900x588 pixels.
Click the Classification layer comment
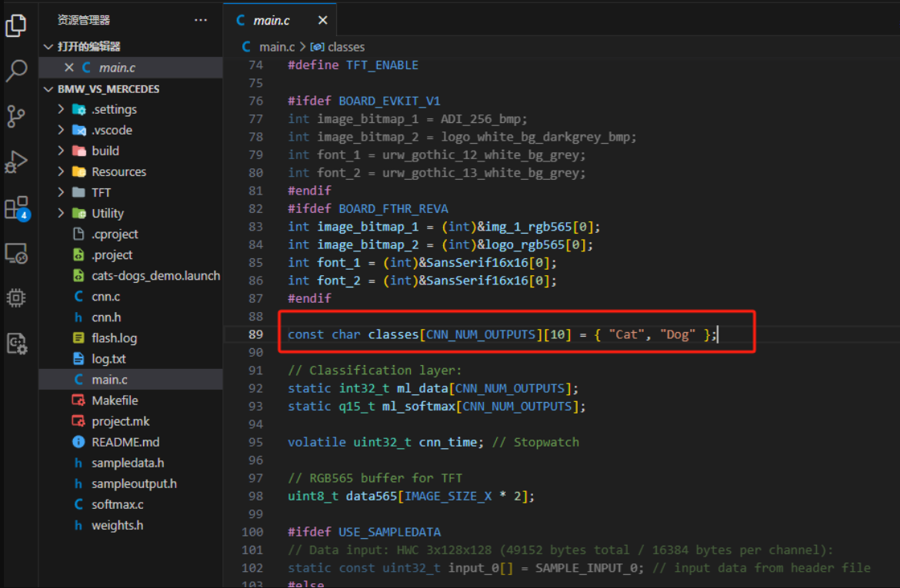pyautogui.click(x=375, y=370)
